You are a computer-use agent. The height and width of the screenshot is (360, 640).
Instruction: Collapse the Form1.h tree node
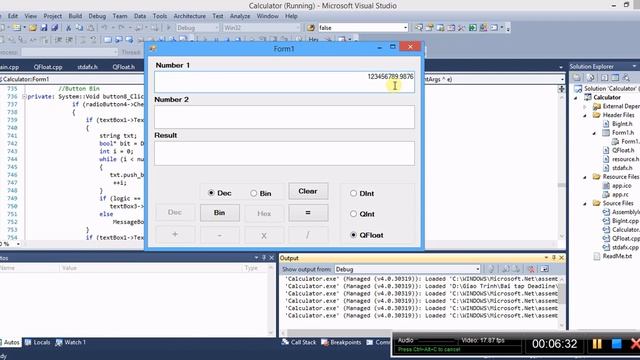tap(594, 133)
